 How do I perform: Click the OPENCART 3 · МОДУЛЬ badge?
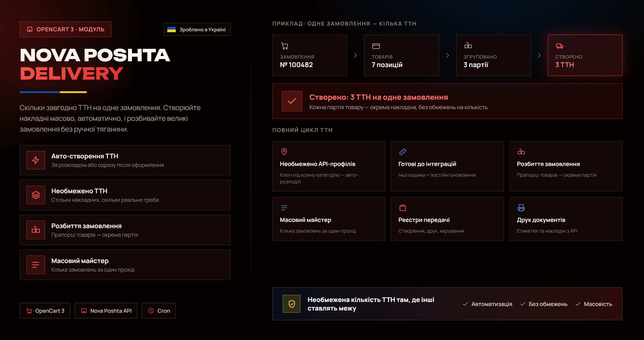[x=66, y=29]
